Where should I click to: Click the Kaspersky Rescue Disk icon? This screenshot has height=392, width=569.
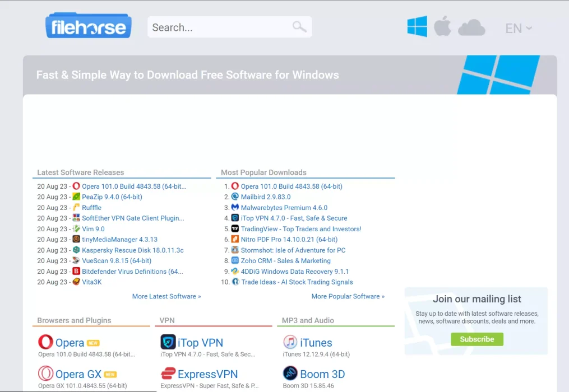pyautogui.click(x=76, y=250)
